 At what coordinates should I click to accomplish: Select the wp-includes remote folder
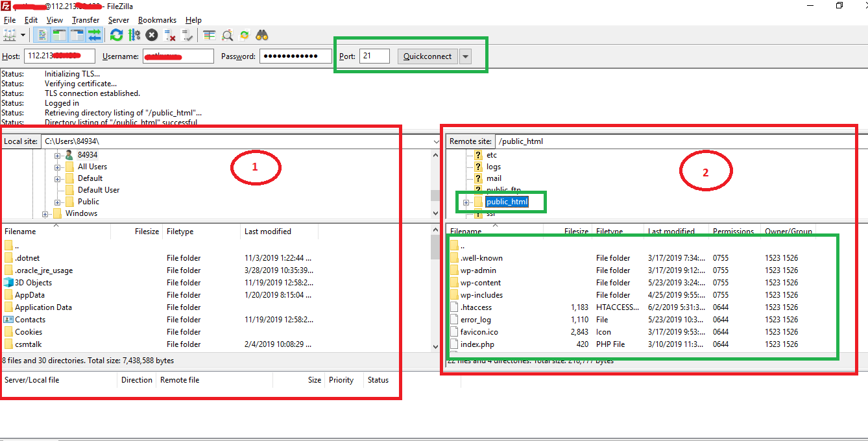coord(481,295)
